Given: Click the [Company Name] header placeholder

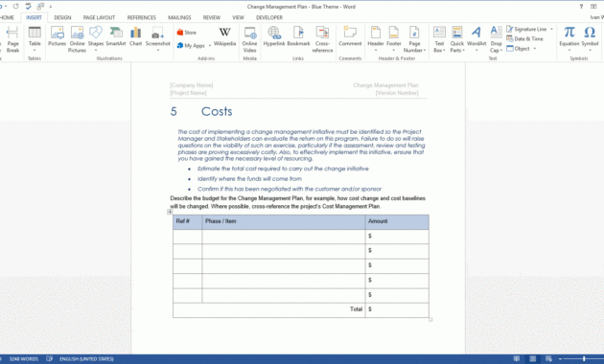Looking at the screenshot, I should [x=192, y=85].
